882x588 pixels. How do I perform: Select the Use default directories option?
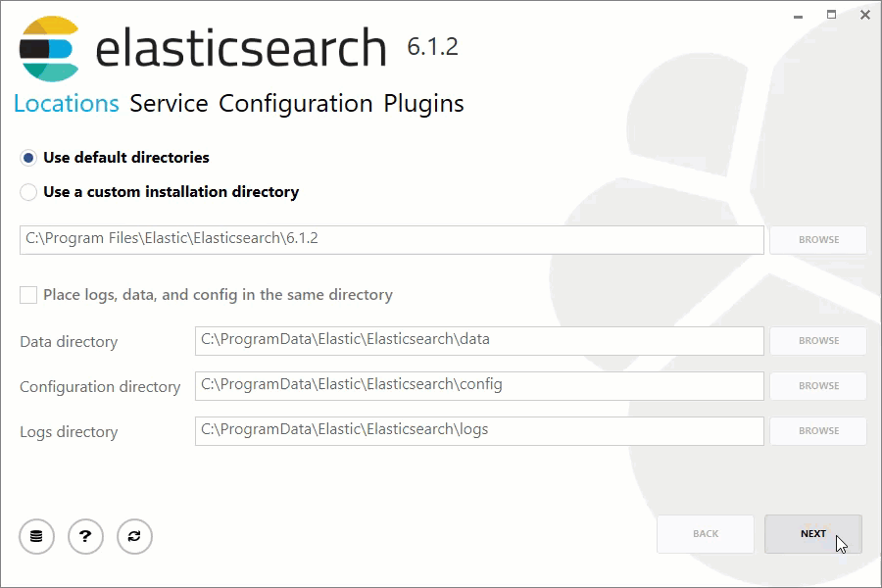pyautogui.click(x=29, y=157)
